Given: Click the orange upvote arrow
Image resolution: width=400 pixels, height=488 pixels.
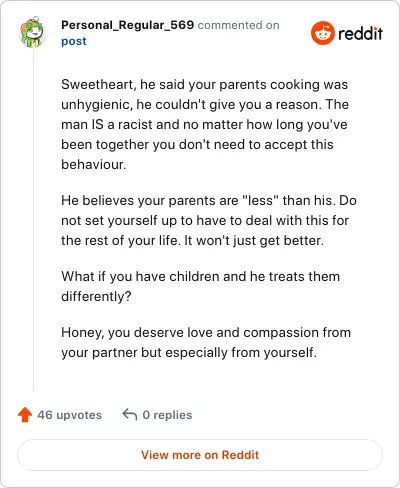Looking at the screenshot, I should point(25,415).
